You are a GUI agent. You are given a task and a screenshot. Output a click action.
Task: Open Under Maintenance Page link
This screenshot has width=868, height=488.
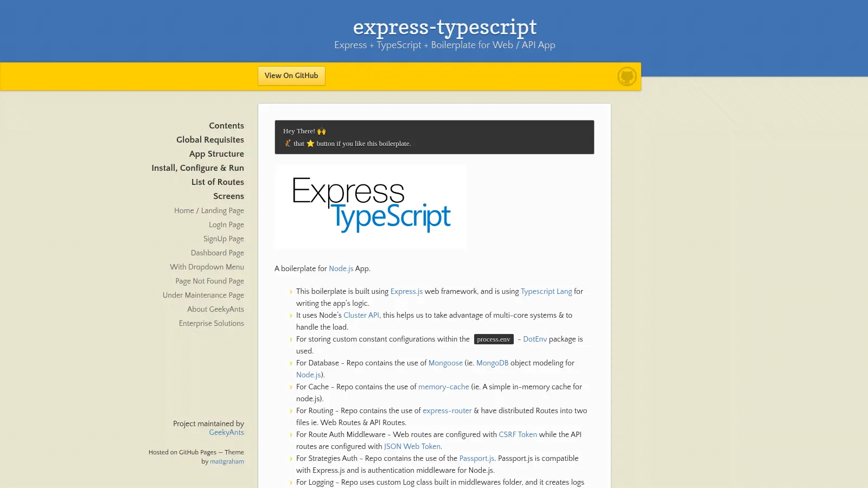point(203,296)
